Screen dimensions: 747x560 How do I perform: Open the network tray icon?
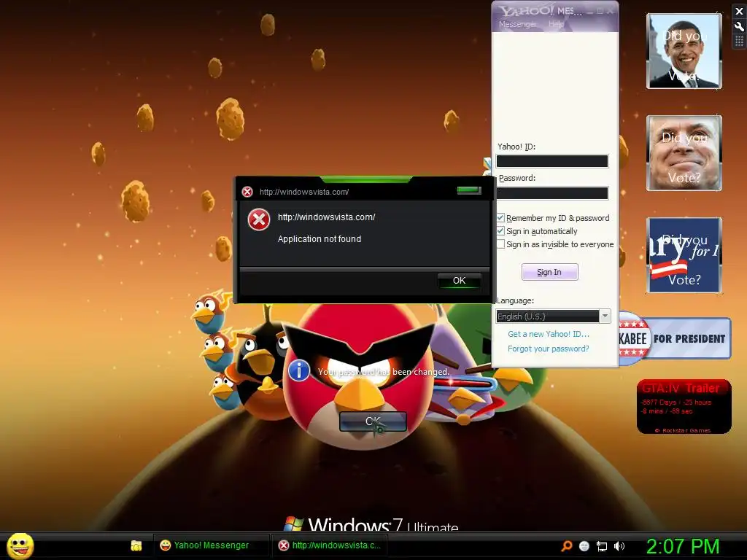click(x=602, y=546)
